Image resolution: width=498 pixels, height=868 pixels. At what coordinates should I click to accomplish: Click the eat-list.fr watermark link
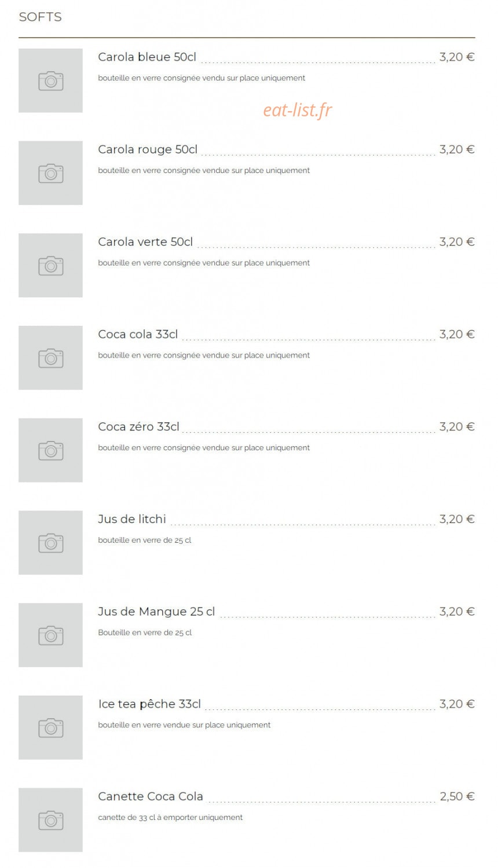coord(298,110)
